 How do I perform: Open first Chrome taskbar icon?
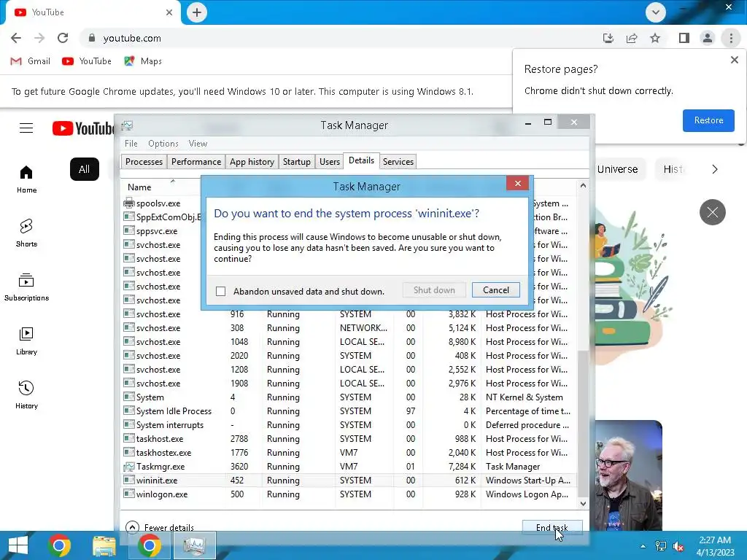click(x=59, y=545)
